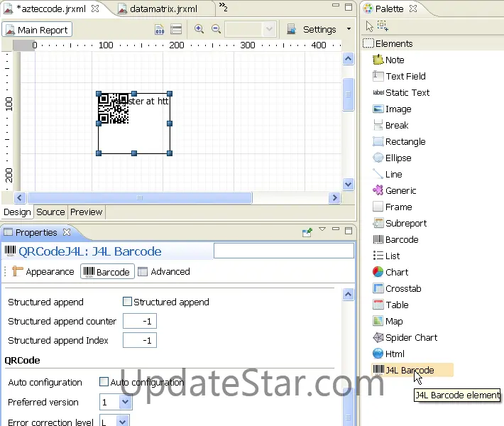Switch to the azteccode.jrxml editor tab
Image resolution: width=504 pixels, height=426 pixels.
pyautogui.click(x=51, y=9)
